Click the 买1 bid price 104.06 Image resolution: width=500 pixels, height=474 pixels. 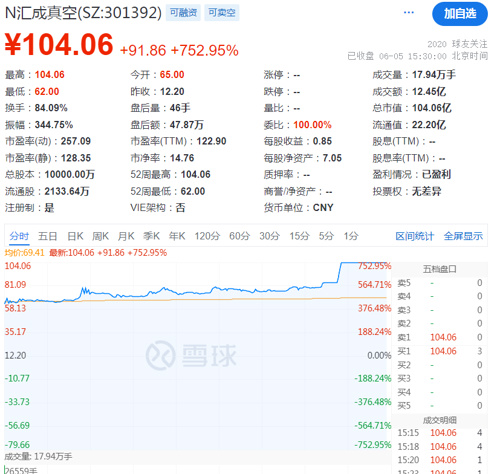[x=443, y=351]
